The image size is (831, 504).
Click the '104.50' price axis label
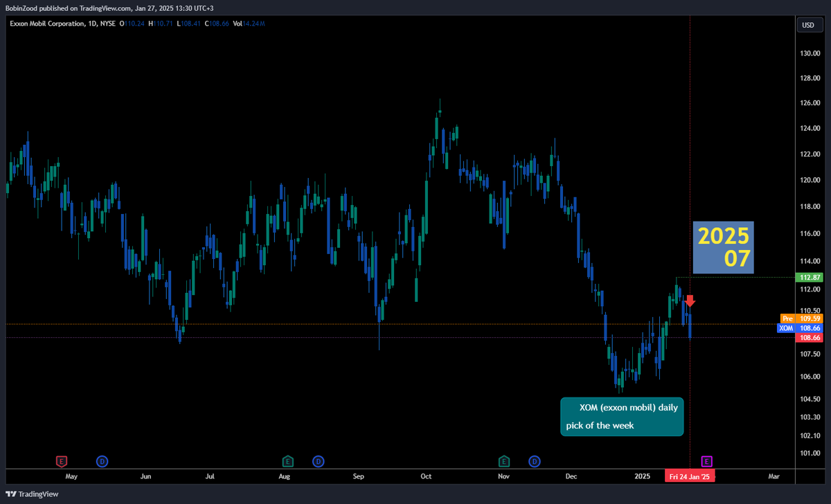(810, 399)
